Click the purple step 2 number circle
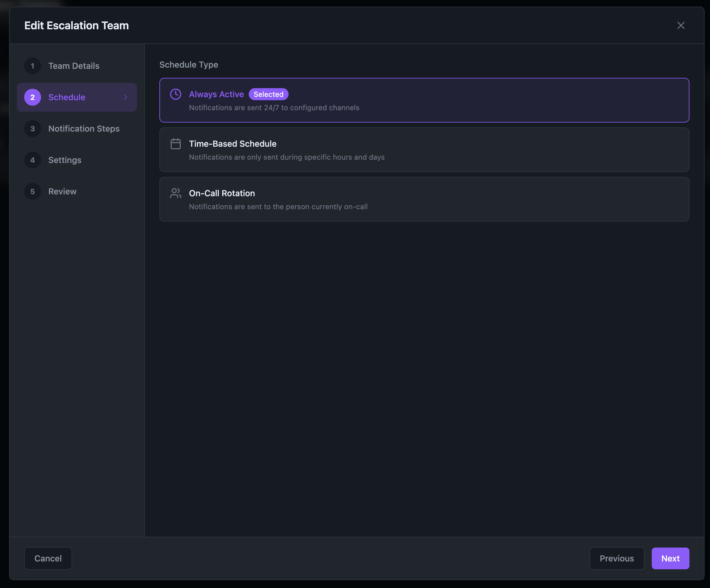The image size is (710, 588). click(33, 97)
